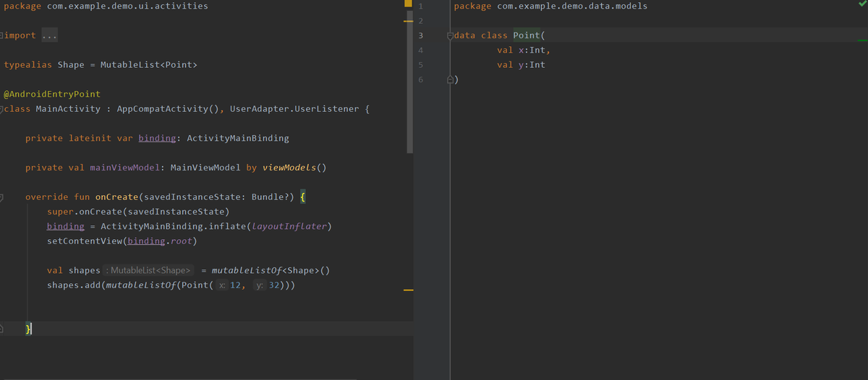The width and height of the screenshot is (868, 380).
Task: Click the 'y:' parameter hint before 32
Action: [x=261, y=285]
